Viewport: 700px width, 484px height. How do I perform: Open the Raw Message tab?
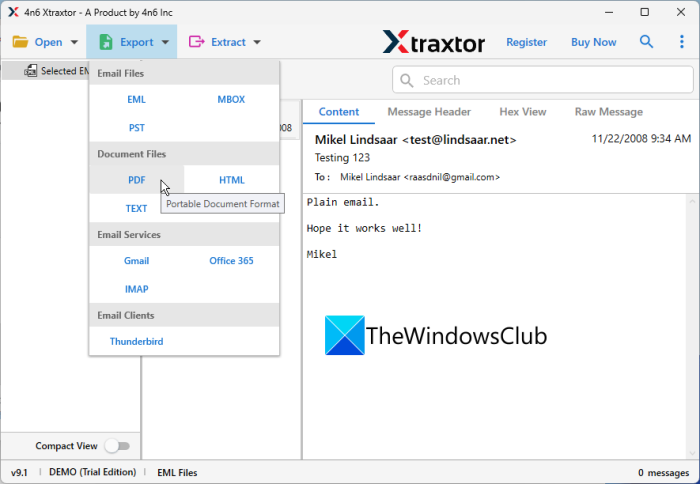click(x=608, y=112)
